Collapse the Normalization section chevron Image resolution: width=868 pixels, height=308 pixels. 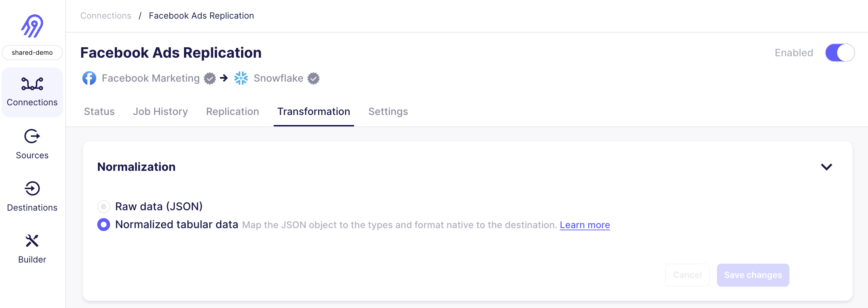click(x=826, y=167)
